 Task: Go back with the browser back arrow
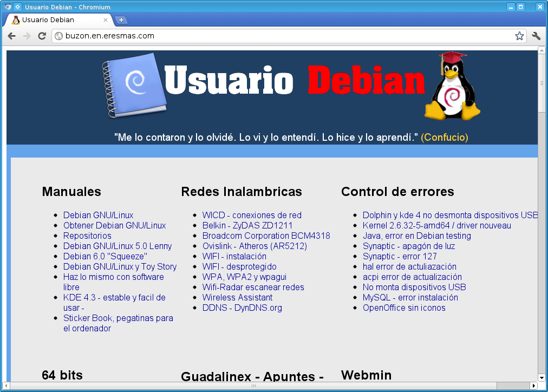click(x=11, y=36)
